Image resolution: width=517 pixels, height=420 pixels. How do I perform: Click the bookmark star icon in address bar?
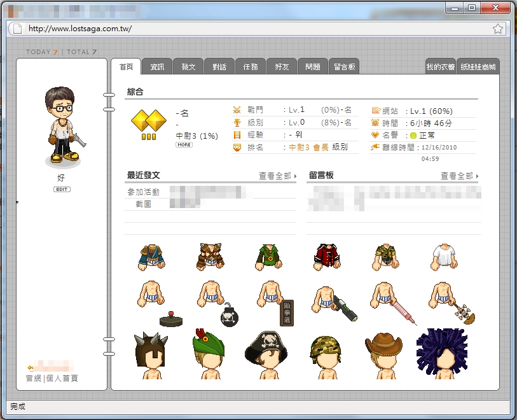pos(498,29)
